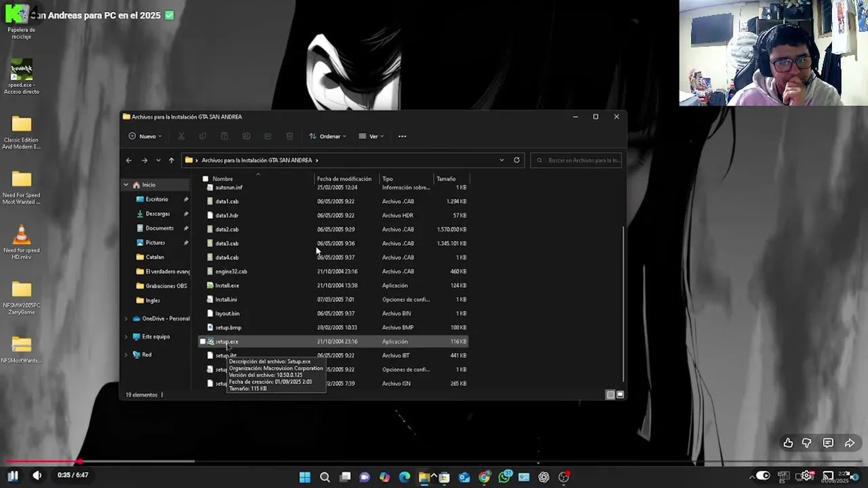Screen dimensions: 868x488
Task: Like the video with thumbs-up icon
Action: [788, 443]
